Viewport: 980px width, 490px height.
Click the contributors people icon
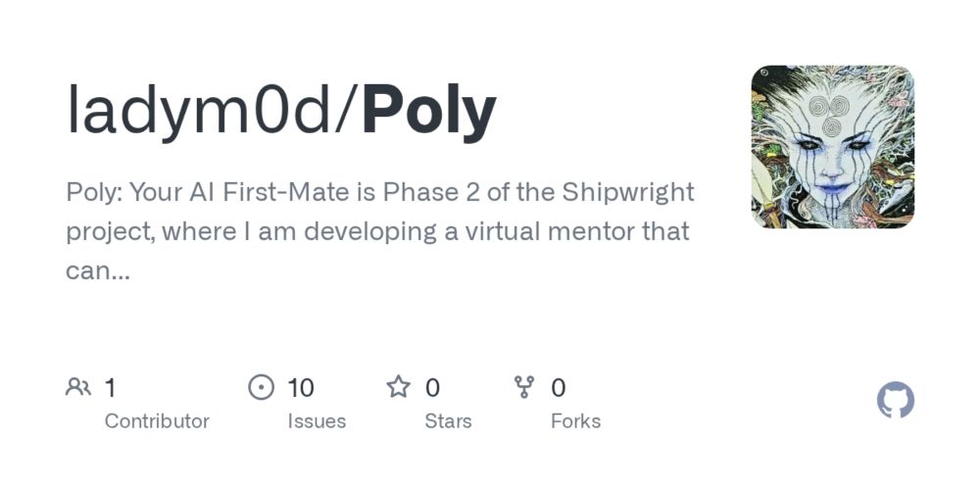[x=78, y=387]
